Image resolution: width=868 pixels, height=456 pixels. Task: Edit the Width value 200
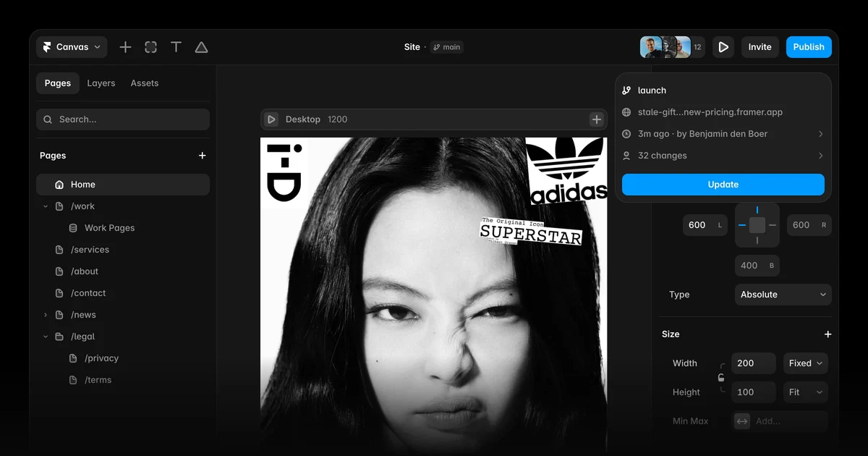754,363
